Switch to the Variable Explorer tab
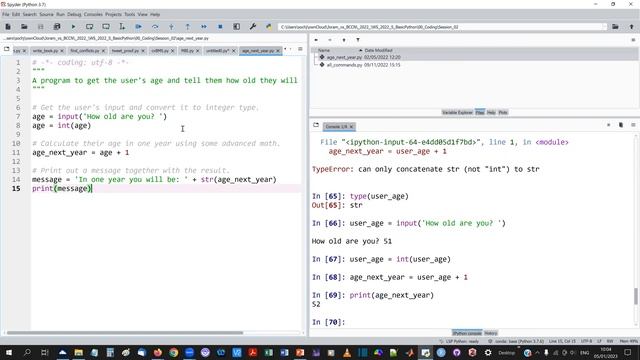The width and height of the screenshot is (640, 360). 457,112
